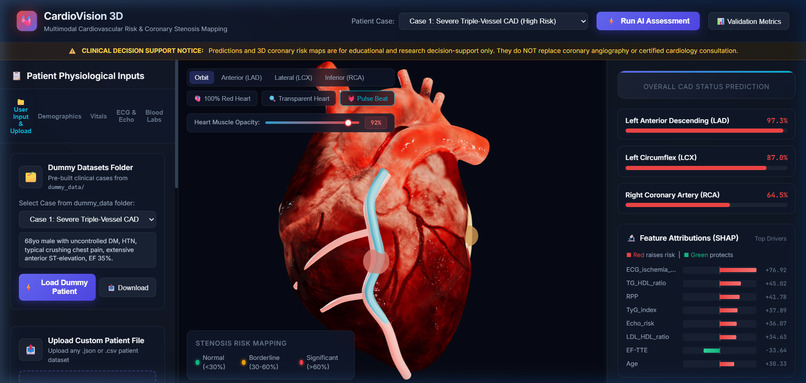Viewport: 806px width, 383px height.
Task: Click the Left Circumflex risk bar
Action: [x=706, y=168]
